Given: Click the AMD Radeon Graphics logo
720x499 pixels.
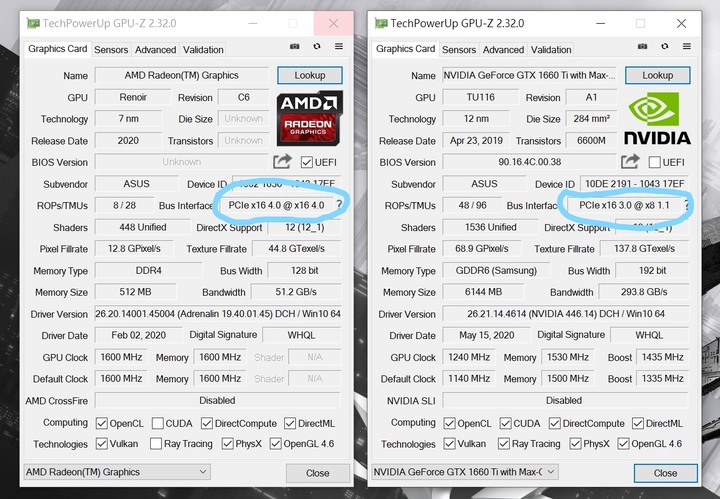Looking at the screenshot, I should click(x=309, y=118).
